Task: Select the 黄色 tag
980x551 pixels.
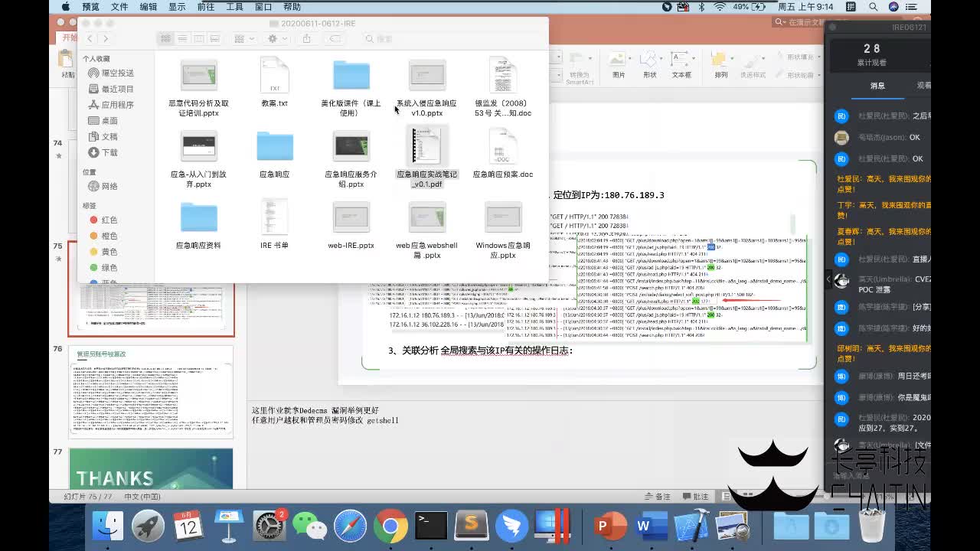Action: tap(103, 252)
